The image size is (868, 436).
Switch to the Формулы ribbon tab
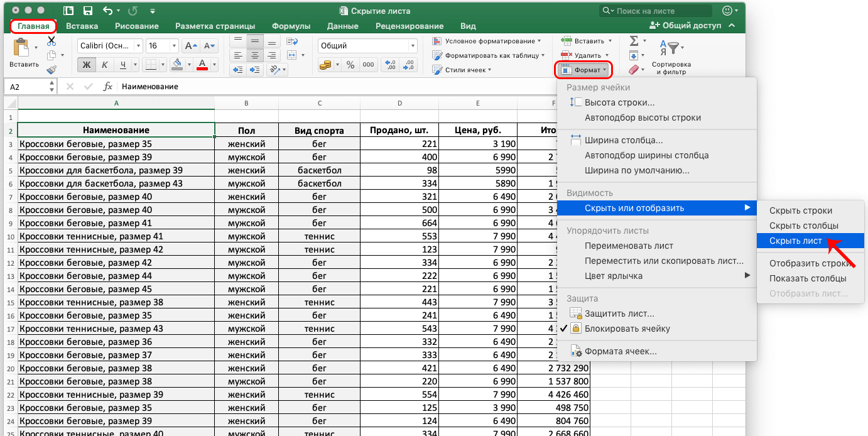[291, 26]
